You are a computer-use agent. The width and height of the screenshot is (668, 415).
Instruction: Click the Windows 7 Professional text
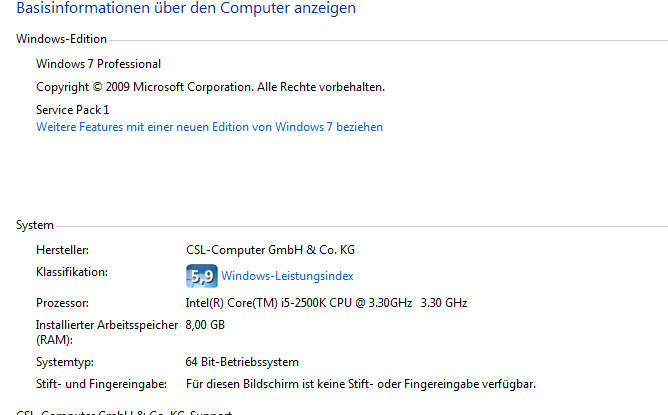98,64
